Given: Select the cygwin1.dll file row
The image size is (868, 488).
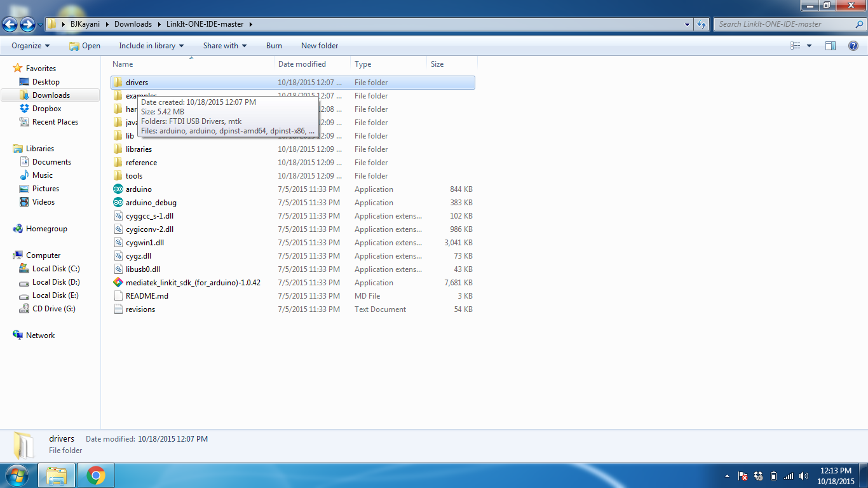Looking at the screenshot, I should click(x=292, y=243).
